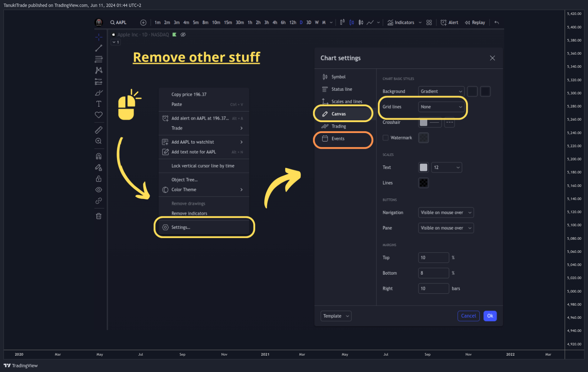Click the Top margin input field
The width and height of the screenshot is (588, 372).
pos(433,258)
